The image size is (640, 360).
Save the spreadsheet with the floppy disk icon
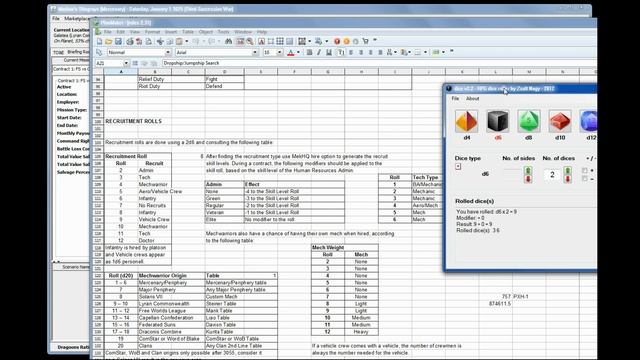[118, 41]
